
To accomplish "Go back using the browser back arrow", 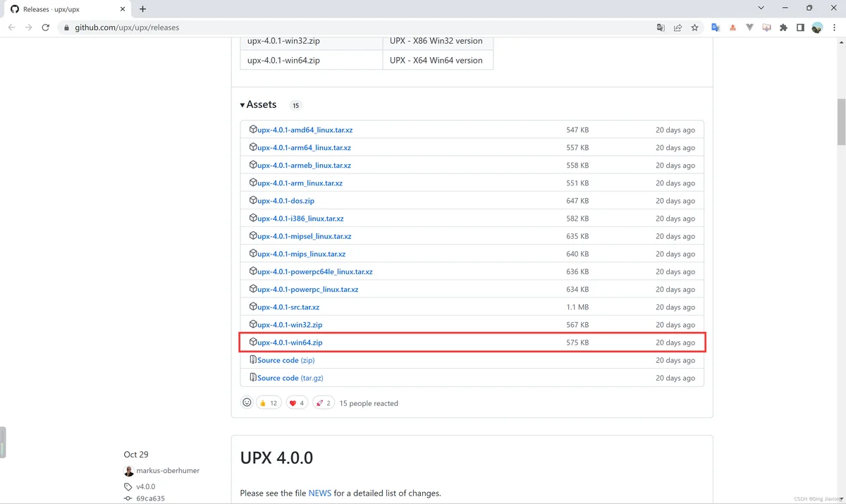I will coord(11,27).
